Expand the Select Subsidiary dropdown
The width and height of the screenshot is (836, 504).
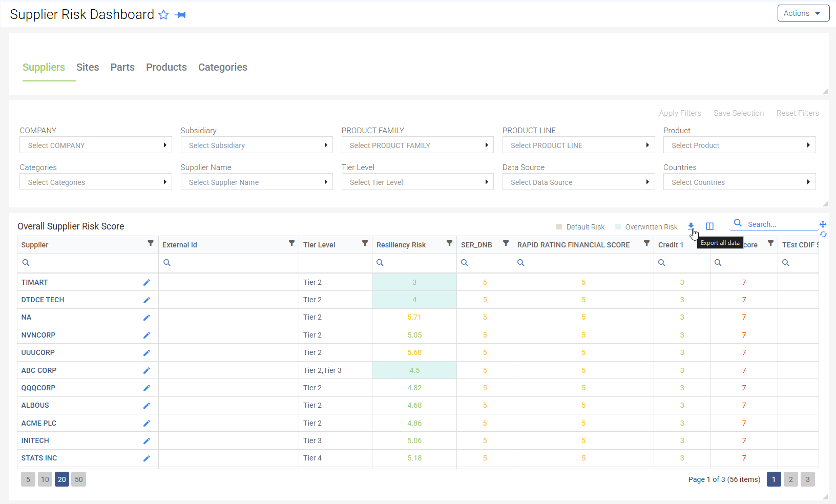pyautogui.click(x=257, y=145)
